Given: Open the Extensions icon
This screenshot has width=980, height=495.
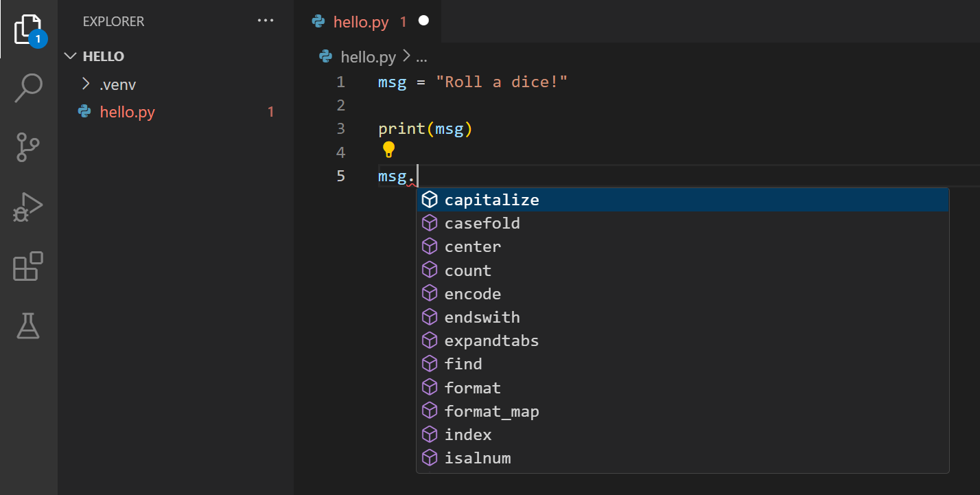Looking at the screenshot, I should (28, 266).
